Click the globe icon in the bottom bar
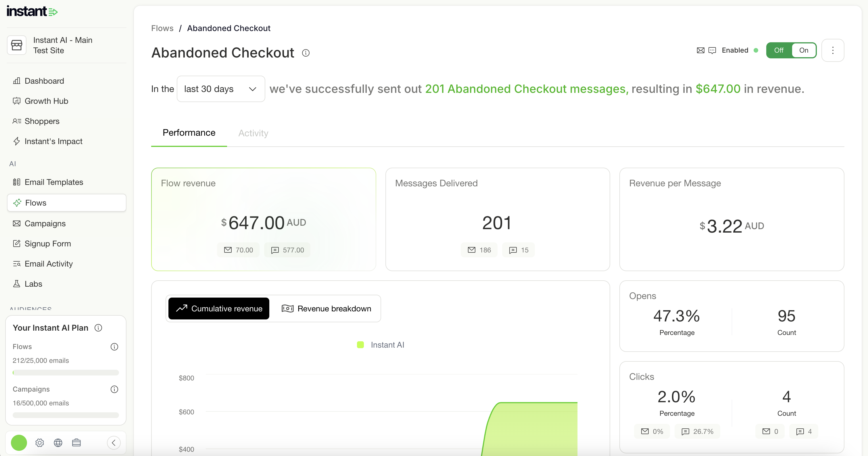868x456 pixels. point(58,442)
